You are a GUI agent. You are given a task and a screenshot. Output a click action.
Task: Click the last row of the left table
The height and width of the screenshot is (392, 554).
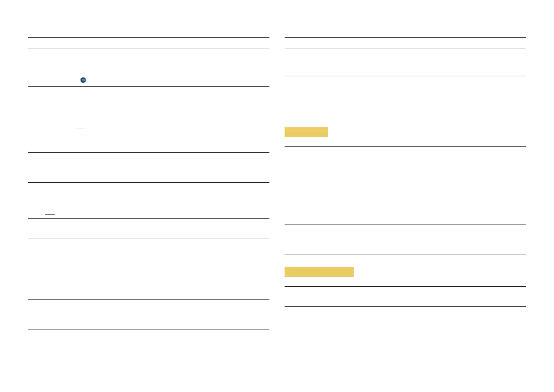(x=148, y=314)
